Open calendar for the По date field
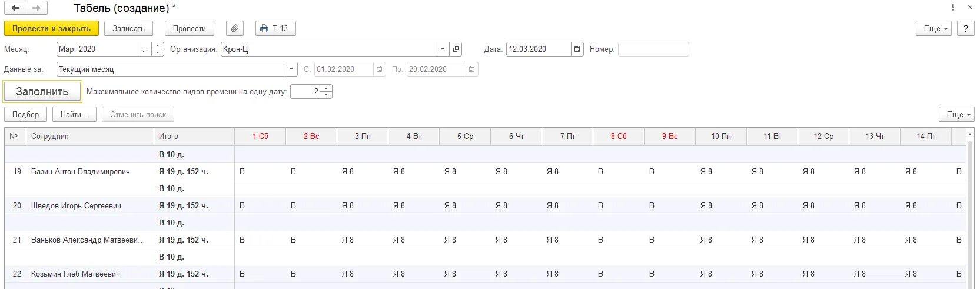 [471, 69]
